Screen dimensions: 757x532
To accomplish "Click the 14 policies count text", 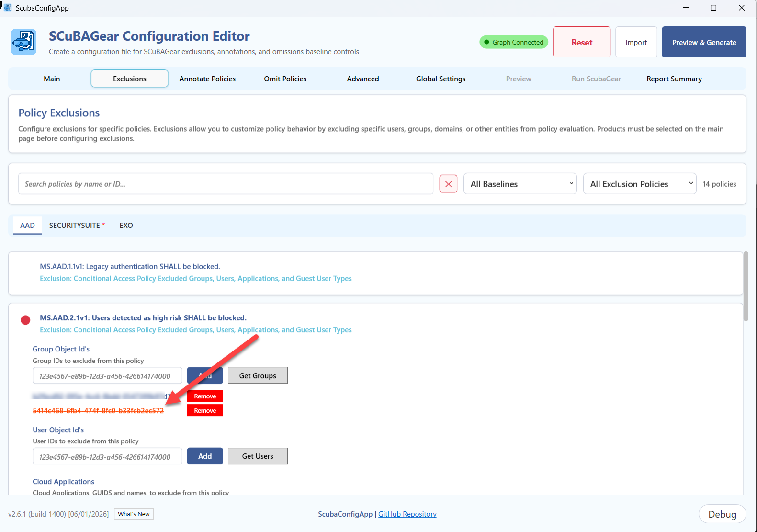I will click(719, 184).
